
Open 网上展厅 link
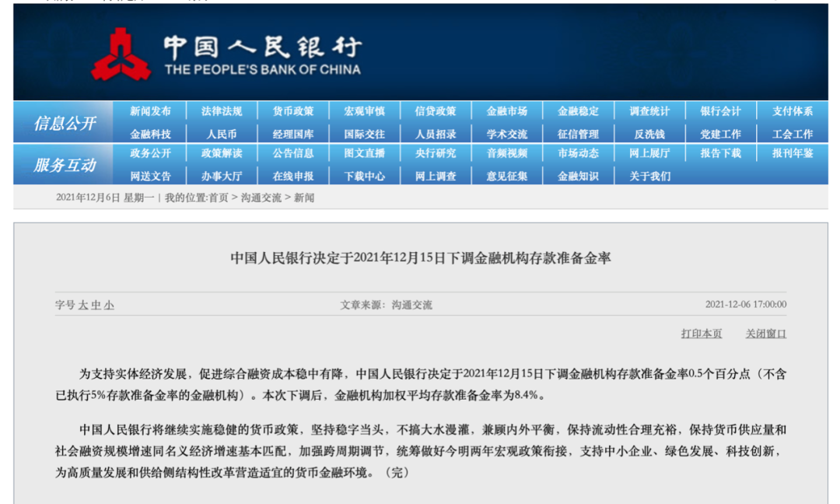click(649, 153)
